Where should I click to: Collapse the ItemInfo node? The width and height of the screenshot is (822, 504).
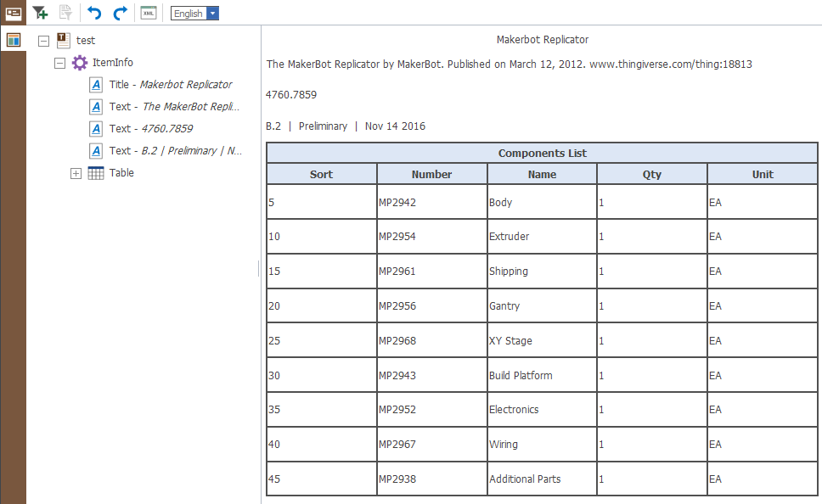(59, 63)
